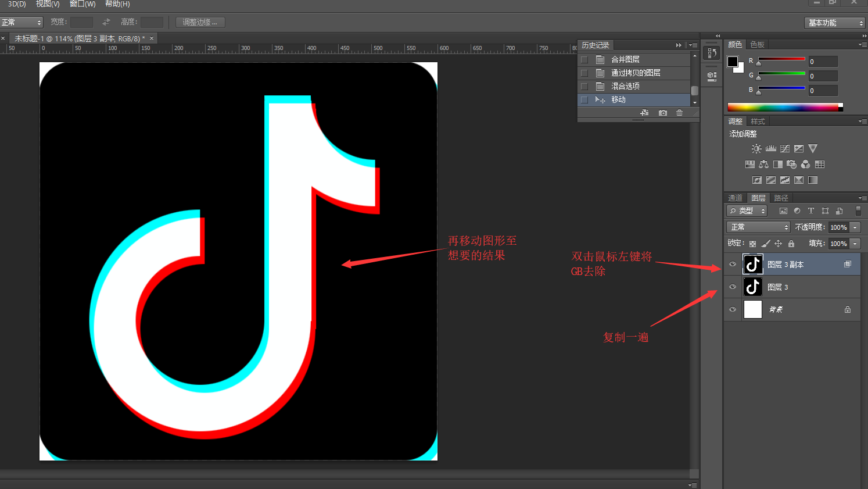The image size is (868, 489).
Task: Click the foreground color swatch
Action: [x=733, y=62]
